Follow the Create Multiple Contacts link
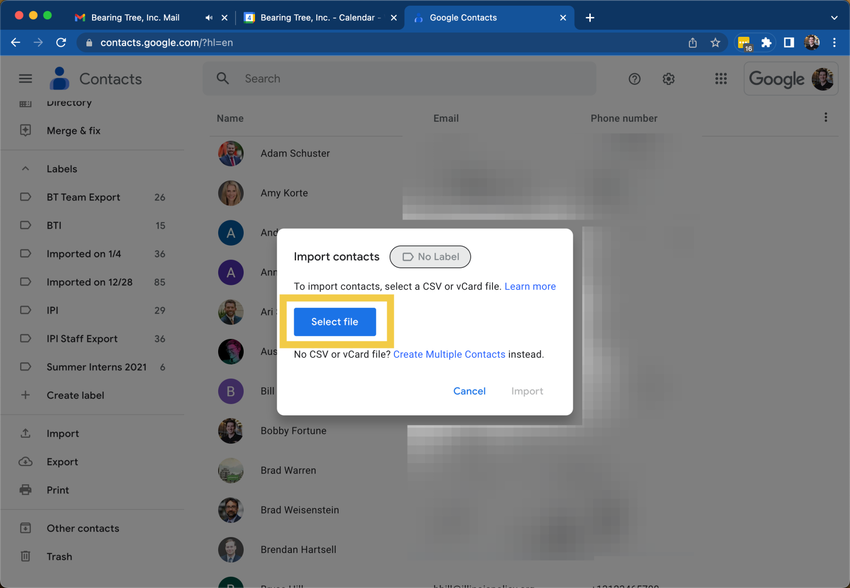 tap(449, 354)
